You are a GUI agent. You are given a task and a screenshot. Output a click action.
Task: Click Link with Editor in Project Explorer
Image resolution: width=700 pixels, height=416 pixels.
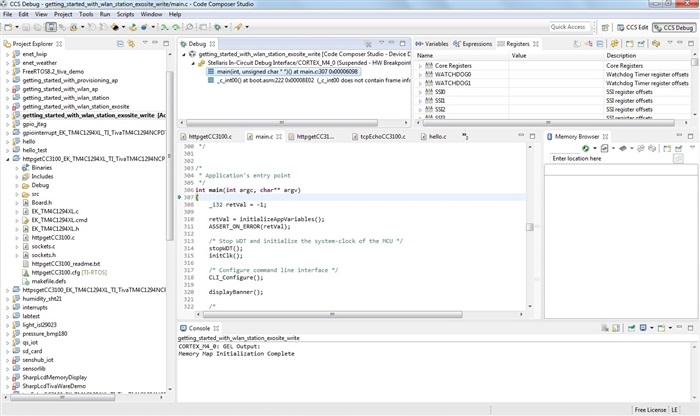coord(131,44)
